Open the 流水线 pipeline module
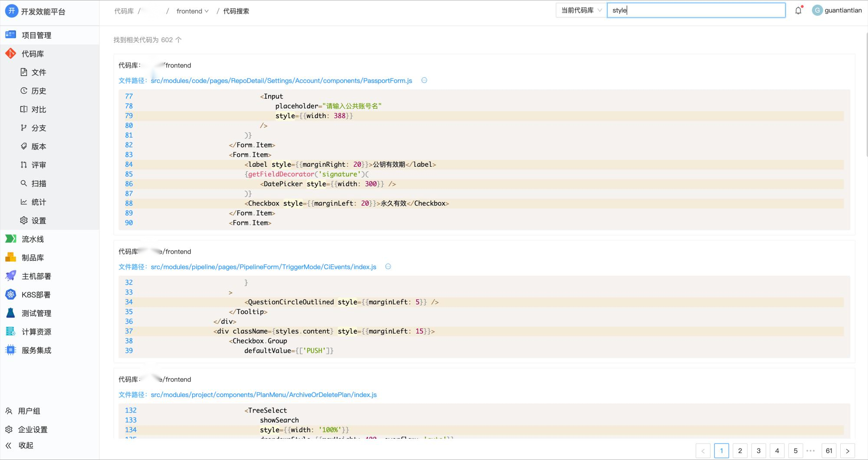This screenshot has width=868, height=460. pos(33,239)
